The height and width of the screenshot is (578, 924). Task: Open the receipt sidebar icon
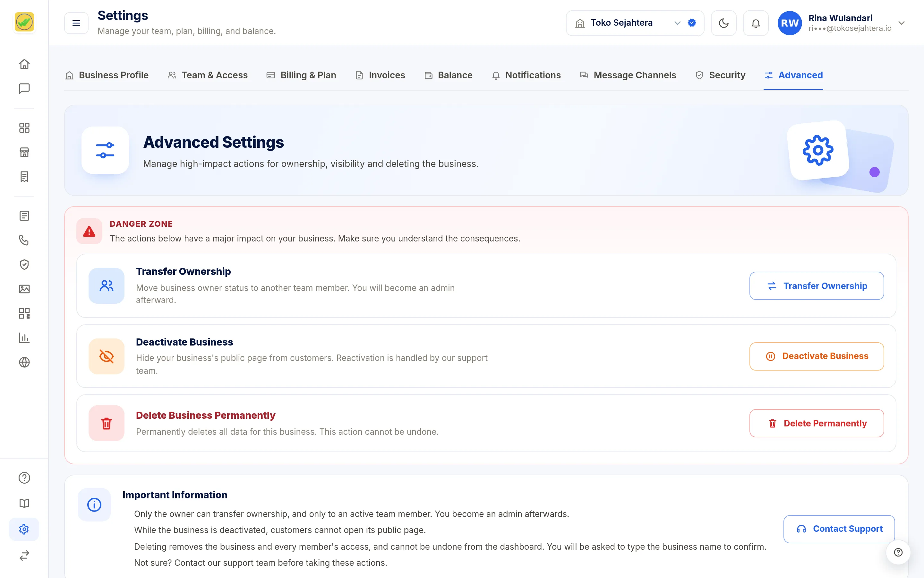pyautogui.click(x=24, y=177)
